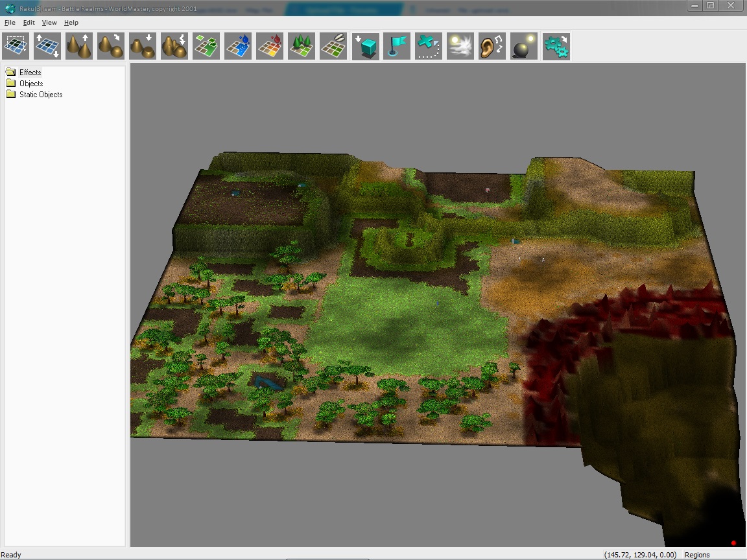
Task: Select the fog effects tool
Action: point(460,46)
